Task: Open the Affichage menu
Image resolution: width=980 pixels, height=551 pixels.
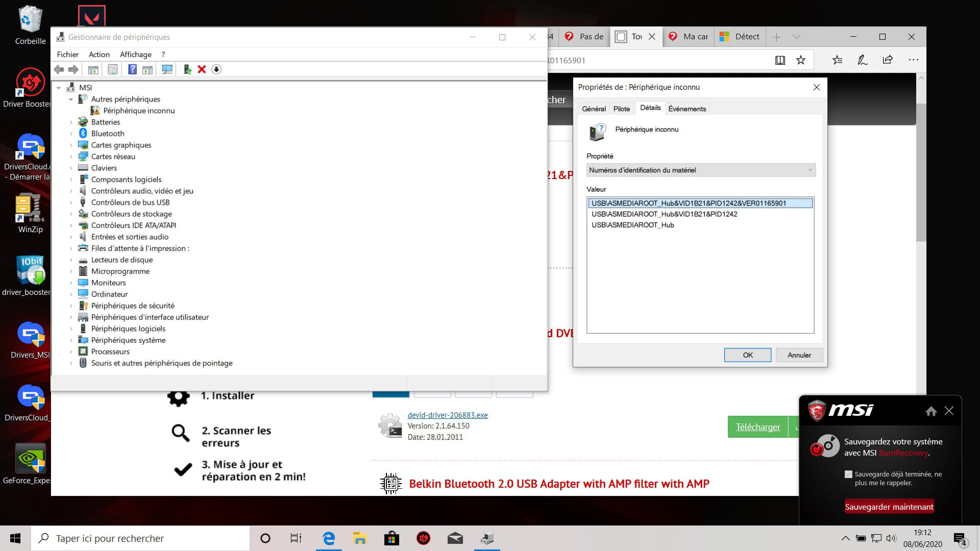Action: point(136,55)
